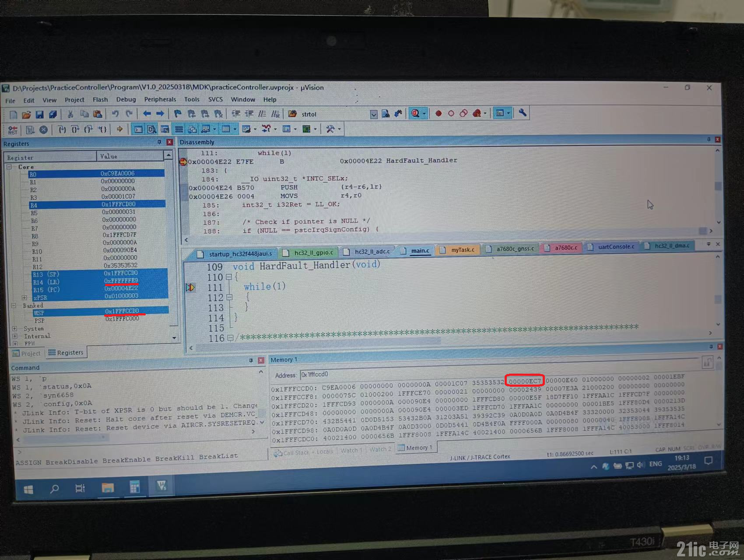Click the Disable All Breakpoints icon
The image size is (744, 560).
click(463, 113)
